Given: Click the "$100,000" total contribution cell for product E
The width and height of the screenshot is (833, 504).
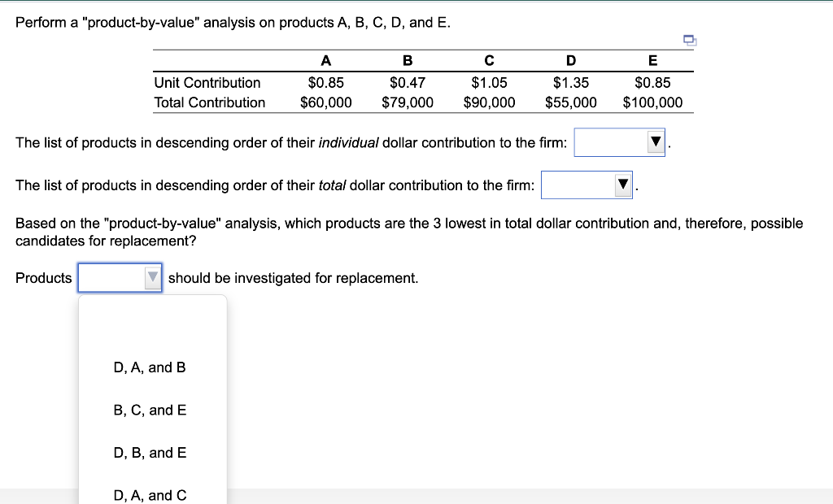Looking at the screenshot, I should click(653, 102).
